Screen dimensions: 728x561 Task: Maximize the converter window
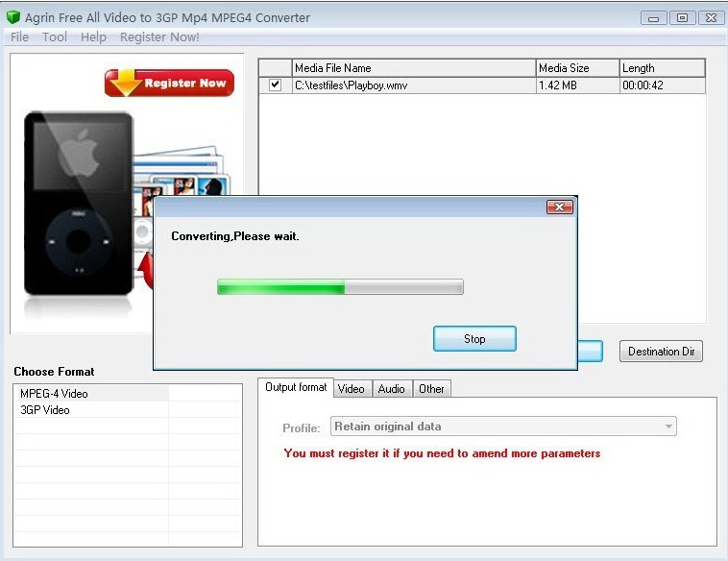pos(682,18)
